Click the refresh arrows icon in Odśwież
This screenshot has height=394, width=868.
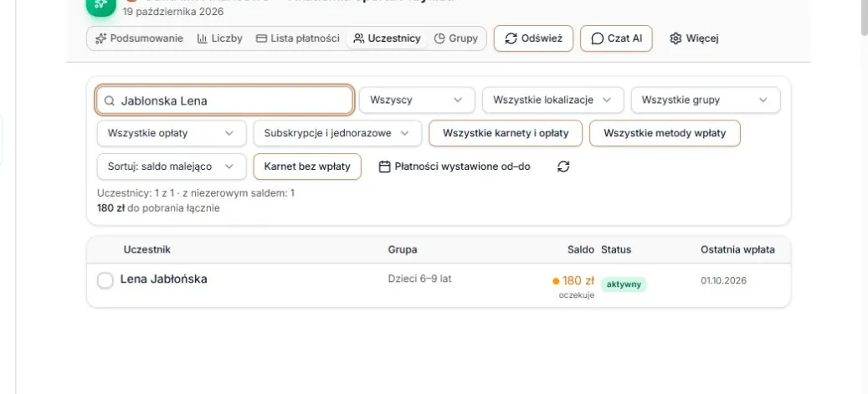(511, 38)
